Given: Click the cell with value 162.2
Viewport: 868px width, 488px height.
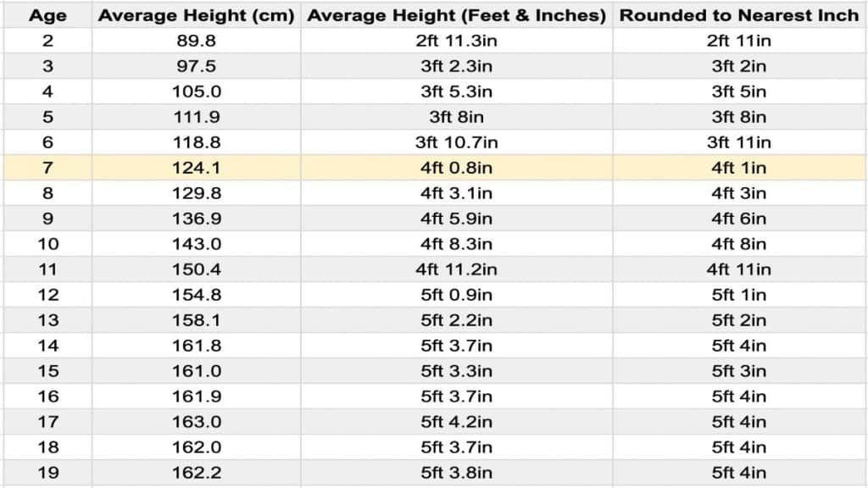Looking at the screenshot, I should [x=197, y=473].
